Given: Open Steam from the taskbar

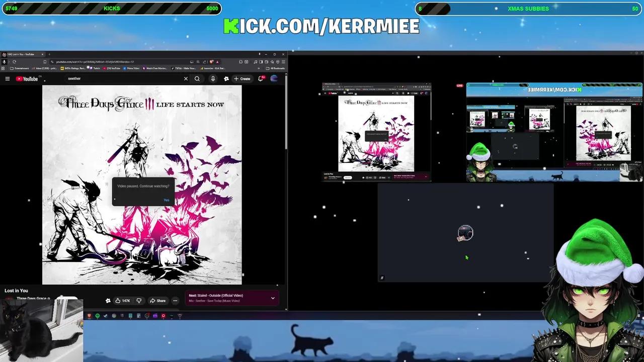Looking at the screenshot, I should click(106, 316).
